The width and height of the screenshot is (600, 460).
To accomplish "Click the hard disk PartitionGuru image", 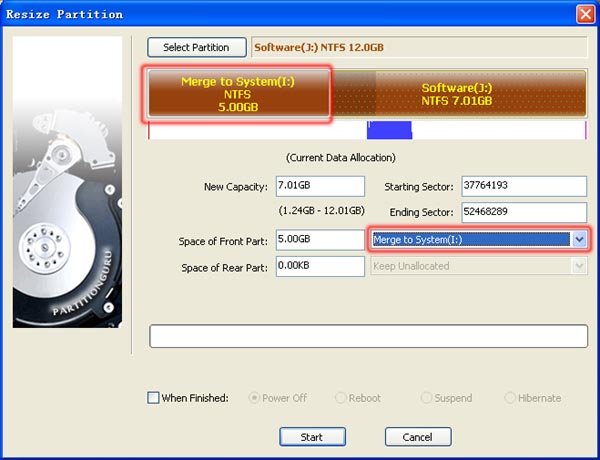I will (x=67, y=182).
